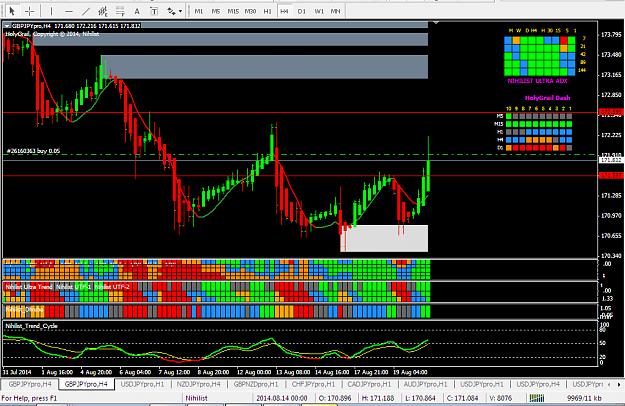Click price 173.165 on the price scale
This screenshot has width=625, height=406.
tap(611, 75)
